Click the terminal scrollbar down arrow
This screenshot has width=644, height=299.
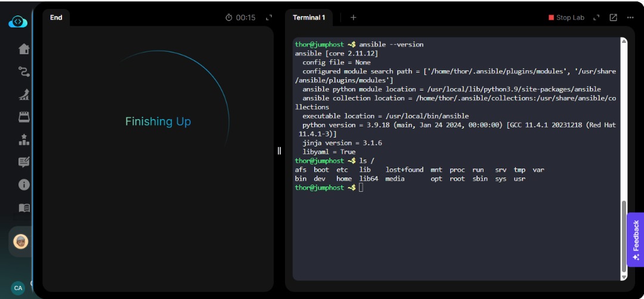tap(624, 277)
